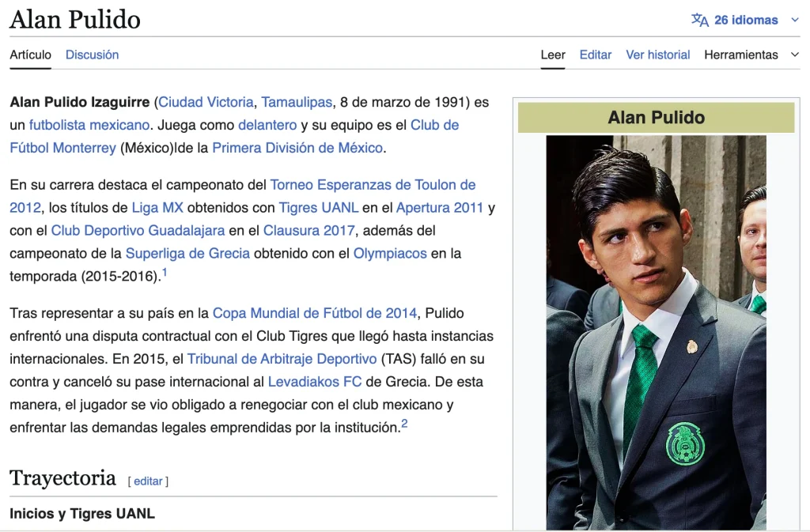Open the Ciudad Victoria link
This screenshot has height=532, width=810.
206,102
